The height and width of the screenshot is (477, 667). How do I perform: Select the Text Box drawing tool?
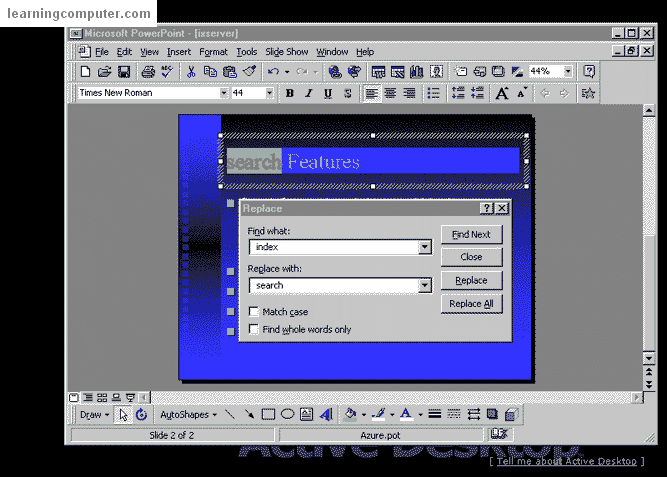[306, 414]
